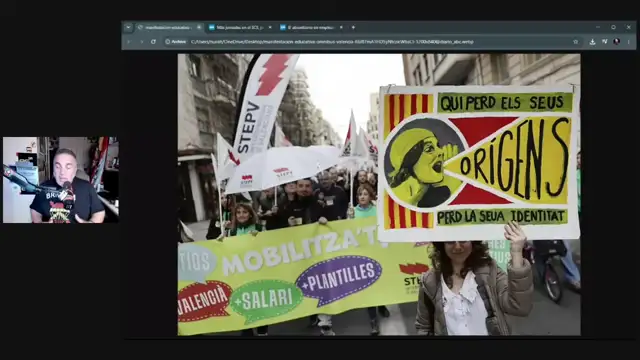The height and width of the screenshot is (360, 640).
Task: Close the first browser tab
Action: (x=199, y=27)
